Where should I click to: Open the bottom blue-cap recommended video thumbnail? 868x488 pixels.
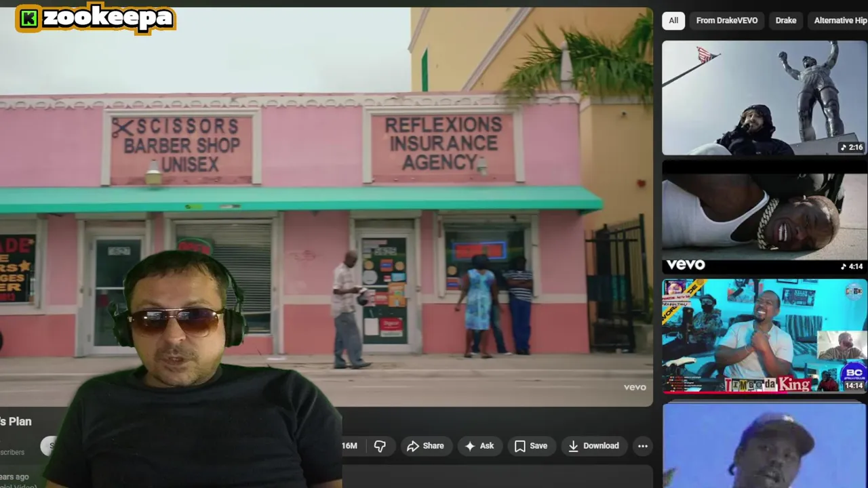(x=765, y=444)
